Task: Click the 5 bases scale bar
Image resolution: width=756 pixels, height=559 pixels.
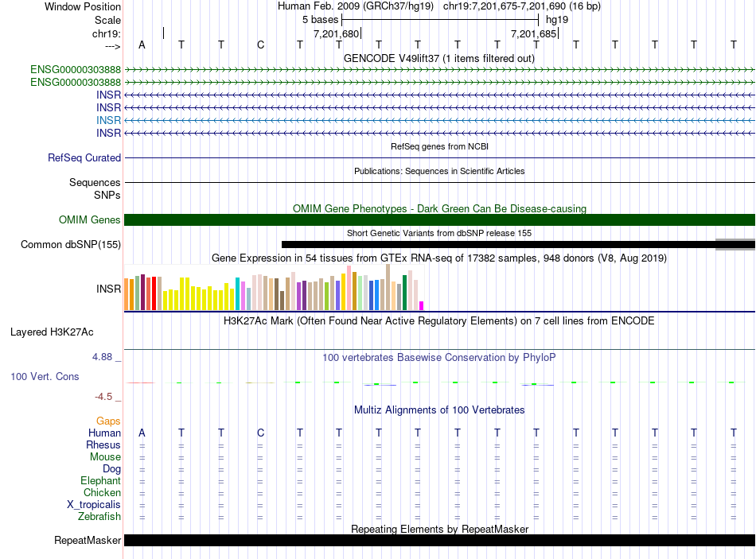Action: pyautogui.click(x=439, y=19)
